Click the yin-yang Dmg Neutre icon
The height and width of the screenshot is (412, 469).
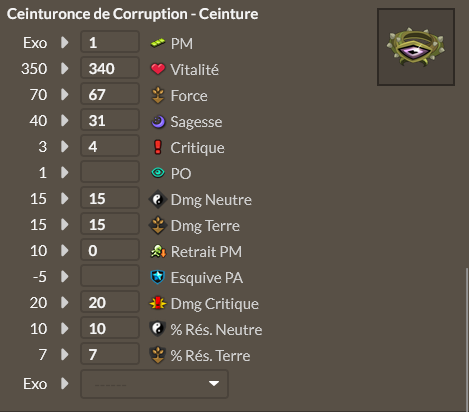(x=158, y=199)
